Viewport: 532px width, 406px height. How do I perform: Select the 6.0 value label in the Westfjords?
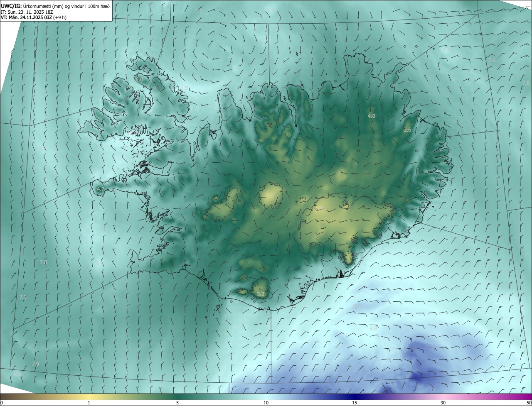click(x=139, y=79)
